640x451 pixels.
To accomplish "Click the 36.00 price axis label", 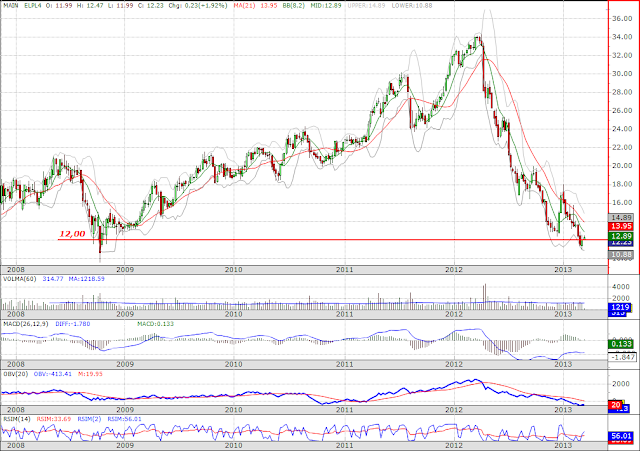I will point(622,19).
